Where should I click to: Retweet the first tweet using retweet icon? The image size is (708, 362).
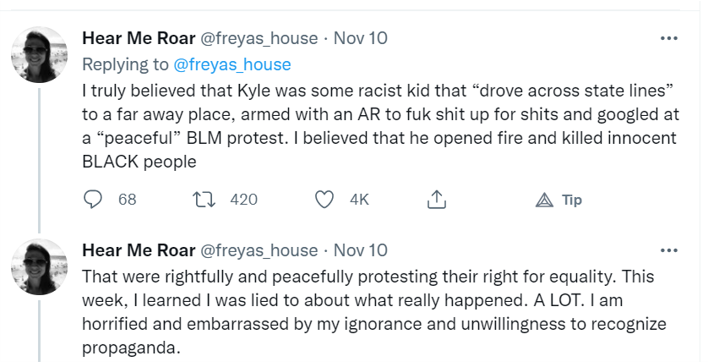[x=204, y=200]
